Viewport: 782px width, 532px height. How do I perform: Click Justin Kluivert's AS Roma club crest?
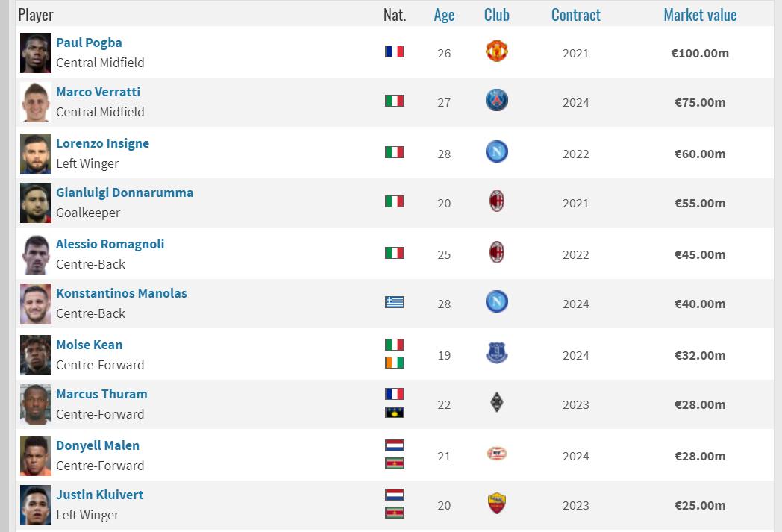coord(496,503)
